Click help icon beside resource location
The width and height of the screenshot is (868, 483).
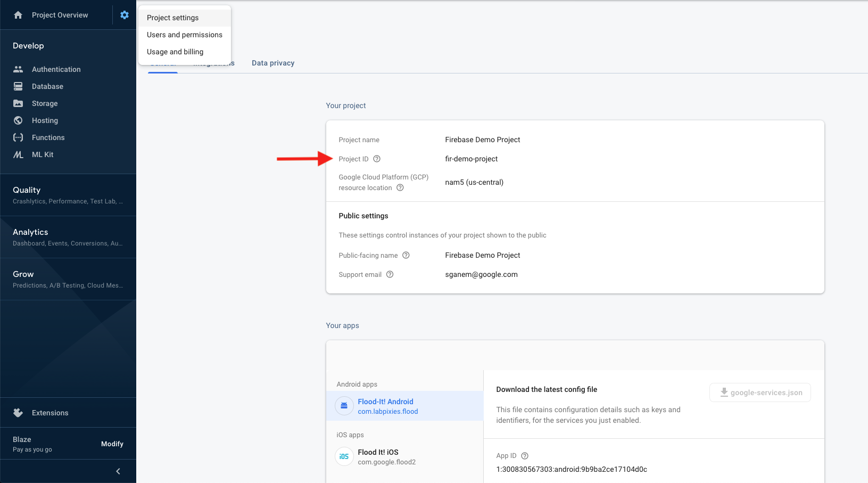tap(400, 187)
